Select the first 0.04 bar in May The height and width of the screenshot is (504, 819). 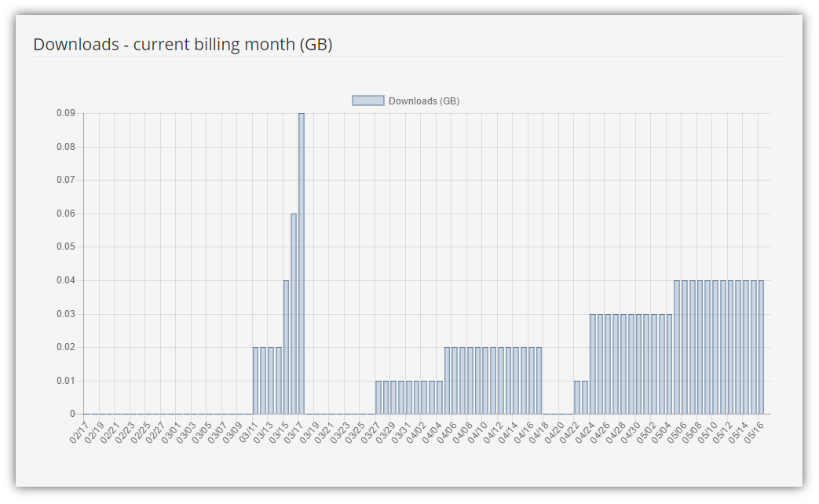[x=677, y=347]
